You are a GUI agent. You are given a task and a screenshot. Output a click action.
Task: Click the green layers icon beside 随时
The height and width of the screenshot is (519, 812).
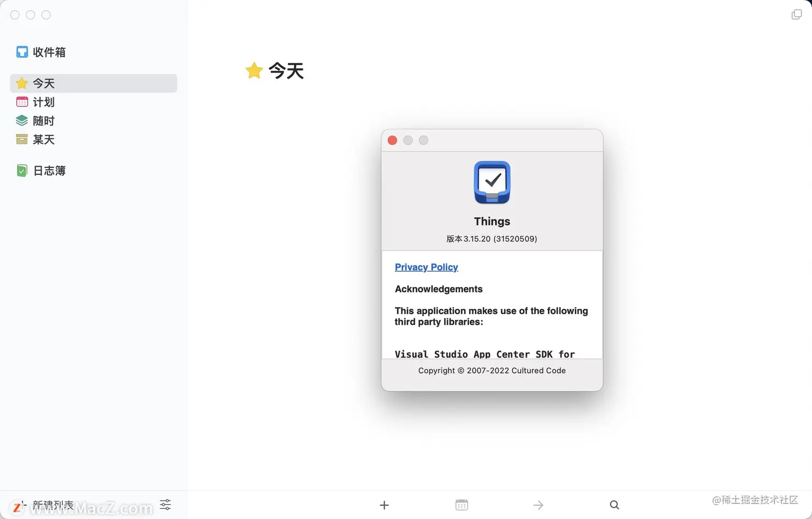pos(22,121)
